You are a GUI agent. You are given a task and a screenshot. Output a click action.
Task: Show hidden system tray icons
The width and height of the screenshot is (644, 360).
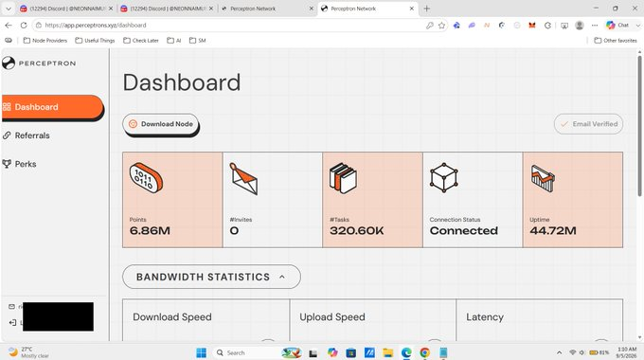click(x=559, y=352)
